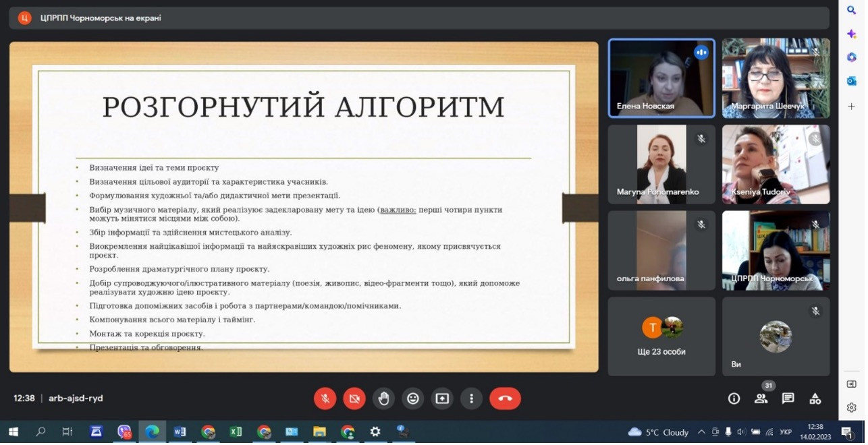Open File Explorer from taskbar
Viewport: 868px width, 445px height.
pos(319,432)
